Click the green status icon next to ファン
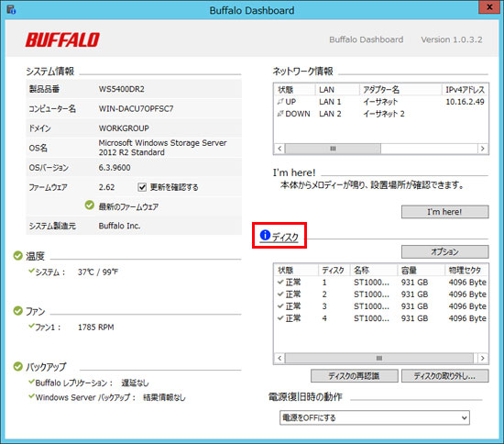 pos(18,311)
